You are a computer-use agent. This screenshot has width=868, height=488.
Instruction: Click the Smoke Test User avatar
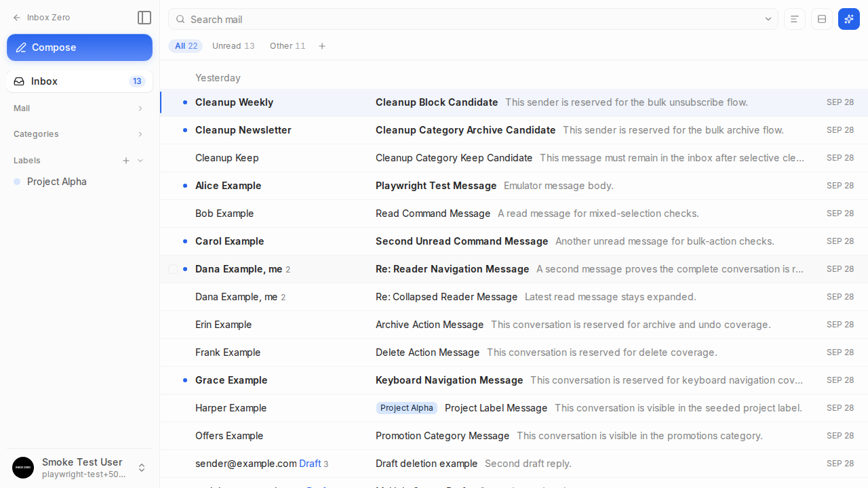click(x=23, y=468)
